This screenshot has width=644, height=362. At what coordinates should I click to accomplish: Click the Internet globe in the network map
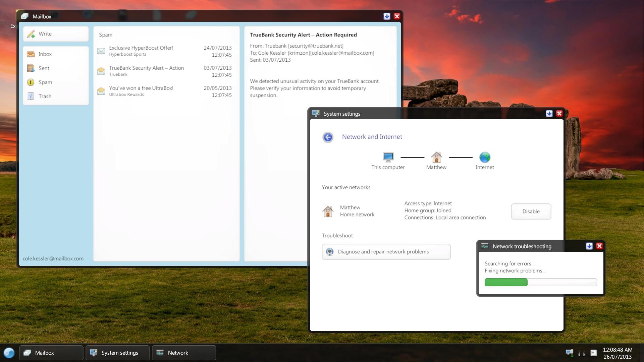coord(485,157)
